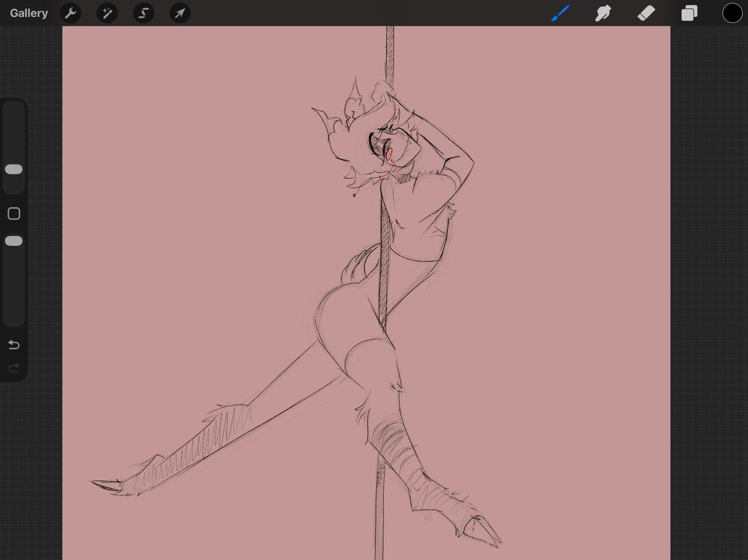Open the Actions menu via wrench icon
The width and height of the screenshot is (748, 560).
(70, 12)
